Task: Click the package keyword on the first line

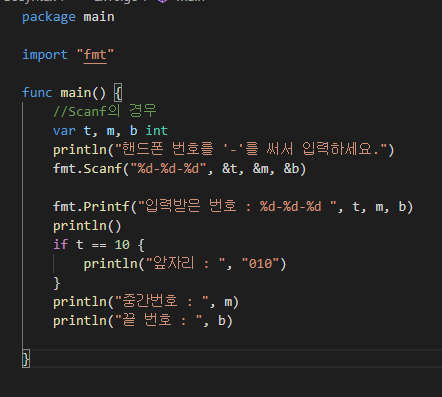Action: click(x=49, y=17)
